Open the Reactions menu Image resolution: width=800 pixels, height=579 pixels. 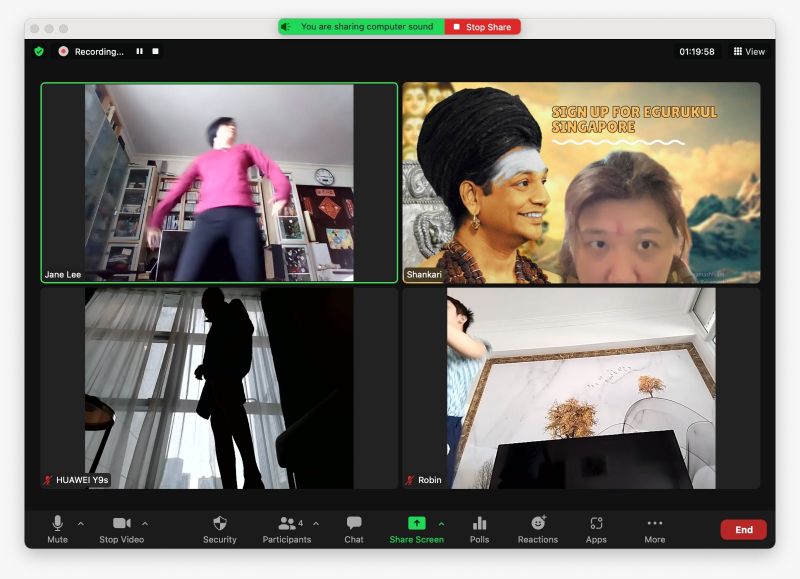click(538, 528)
